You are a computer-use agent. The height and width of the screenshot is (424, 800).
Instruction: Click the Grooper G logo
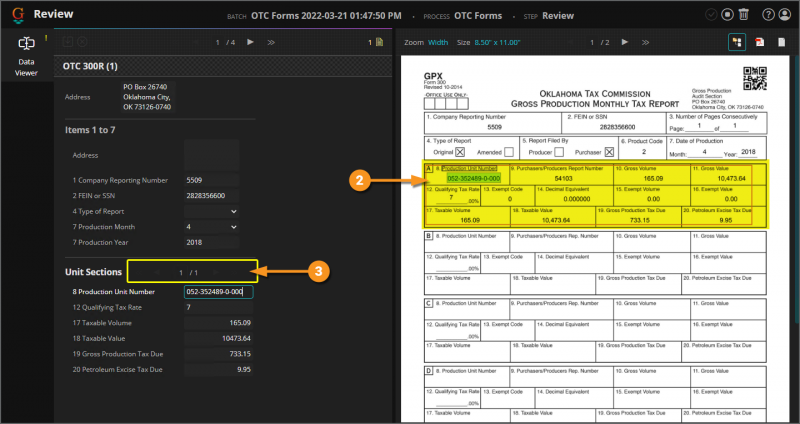pyautogui.click(x=18, y=15)
